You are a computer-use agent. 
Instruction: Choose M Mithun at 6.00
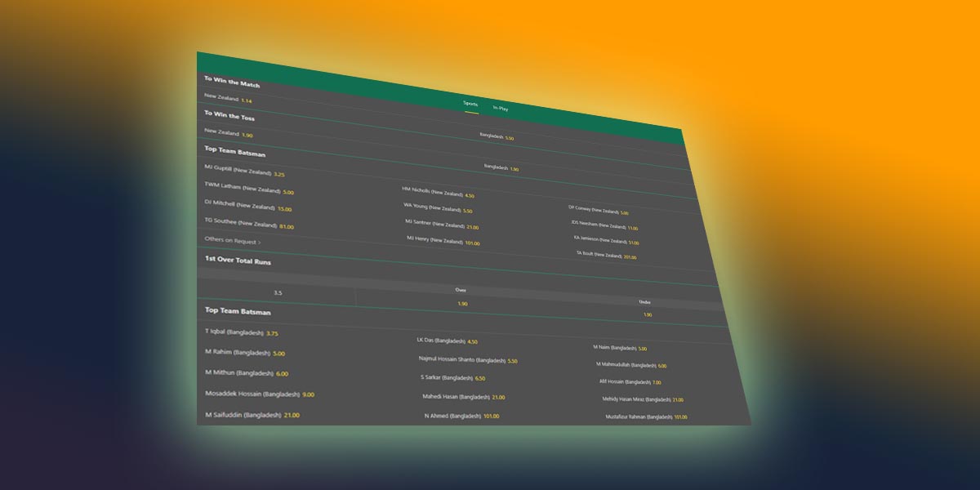click(247, 373)
